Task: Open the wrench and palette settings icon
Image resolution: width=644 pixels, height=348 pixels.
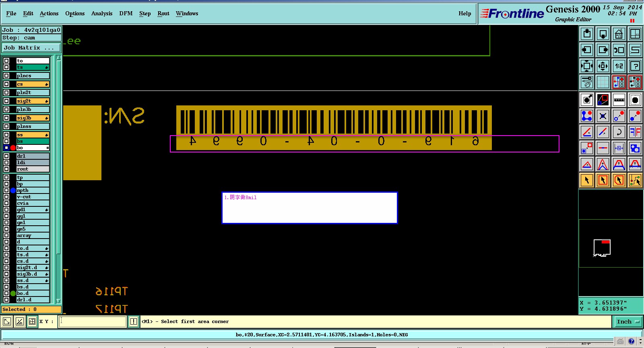Action: pyautogui.click(x=587, y=82)
